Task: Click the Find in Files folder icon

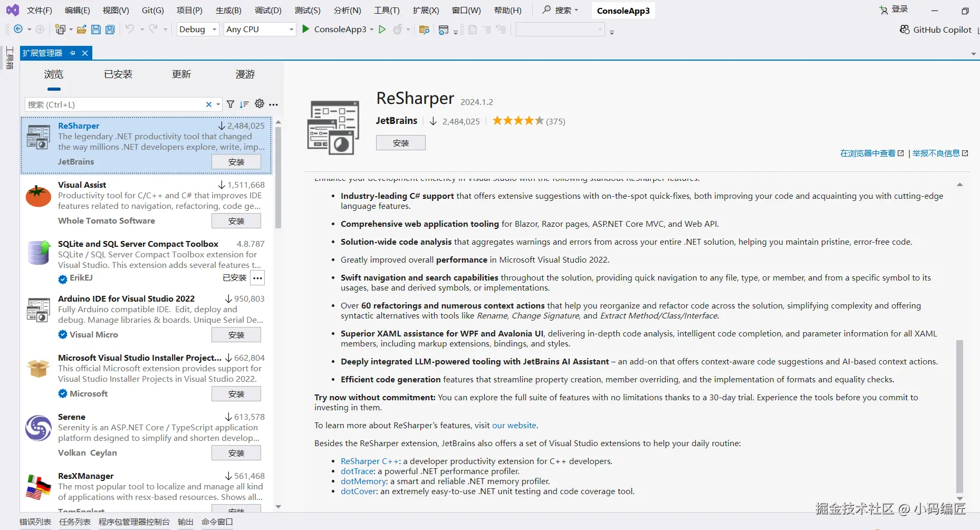Action: [x=424, y=30]
